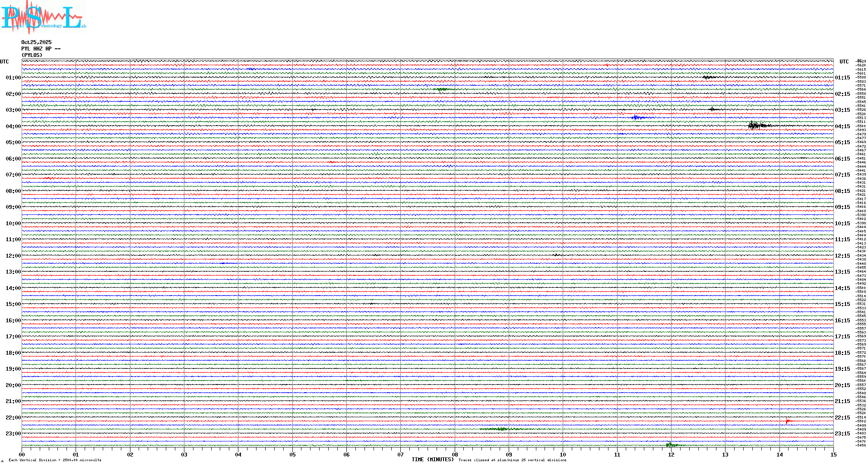
Task: Click the TIME (MINUTES) axis label
Action: coord(433,460)
